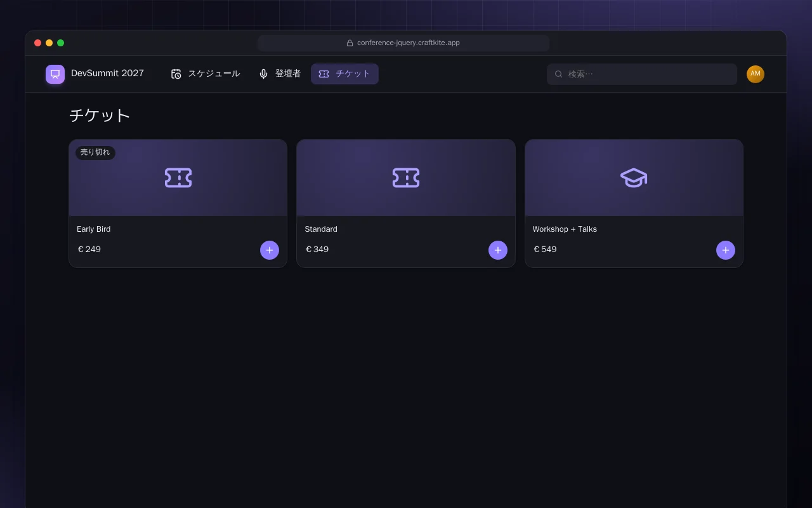812x508 pixels.
Task: Add Standard ticket with plus button
Action: [x=498, y=250]
